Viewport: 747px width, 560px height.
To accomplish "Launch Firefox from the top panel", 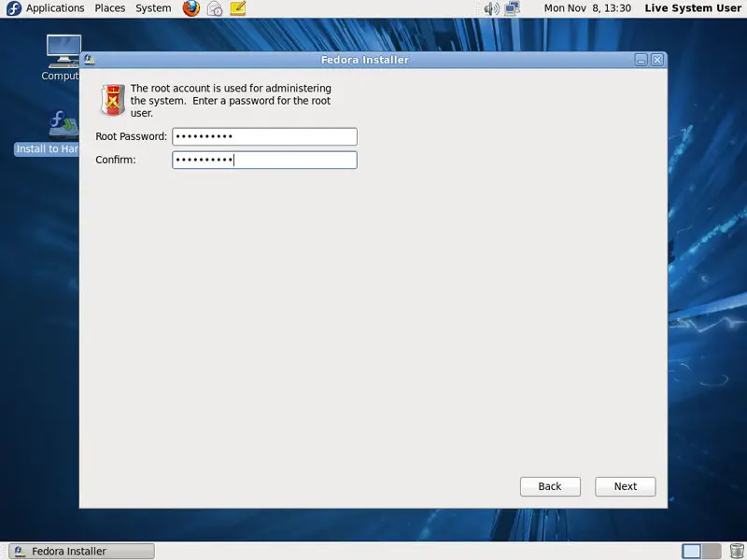I will pos(191,8).
